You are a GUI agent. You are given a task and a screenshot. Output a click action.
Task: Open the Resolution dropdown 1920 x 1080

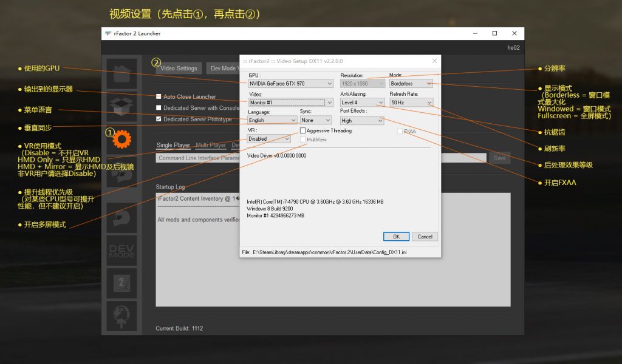[x=363, y=84]
